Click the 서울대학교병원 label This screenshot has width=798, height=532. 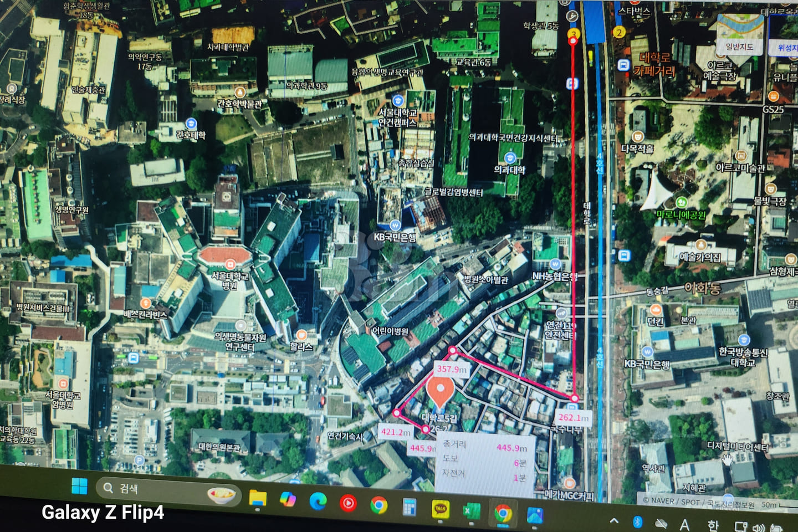(229, 281)
